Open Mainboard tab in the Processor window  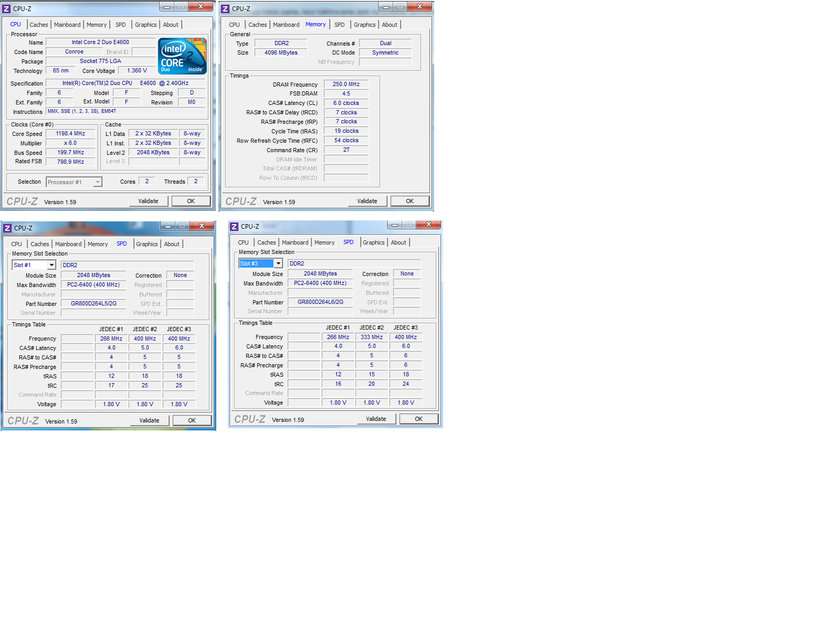67,25
